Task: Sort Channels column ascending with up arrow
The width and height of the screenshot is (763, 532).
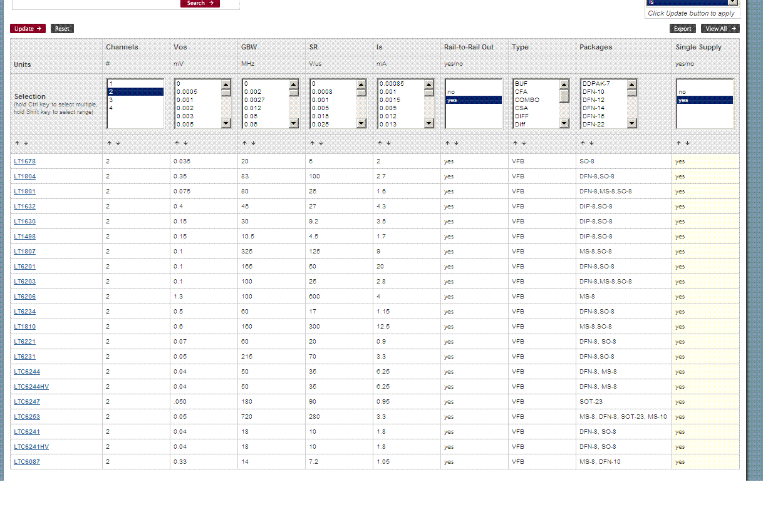Action: click(109, 143)
